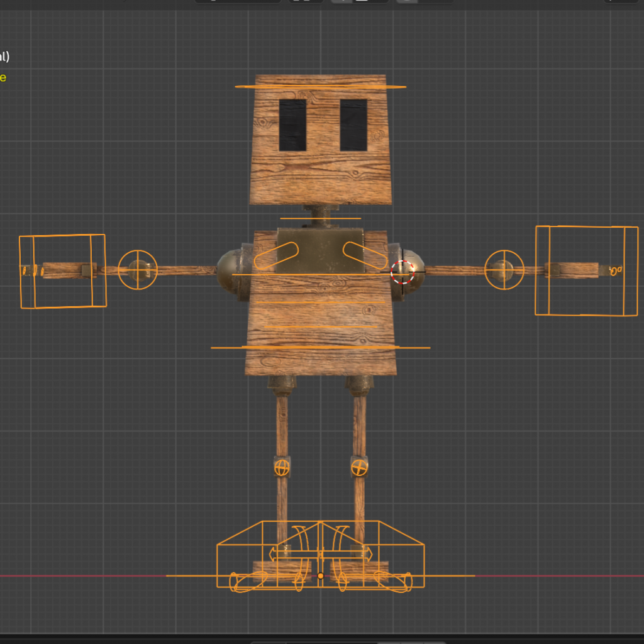Click the left elbow circle control
This screenshot has width=644, height=644.
point(138,270)
